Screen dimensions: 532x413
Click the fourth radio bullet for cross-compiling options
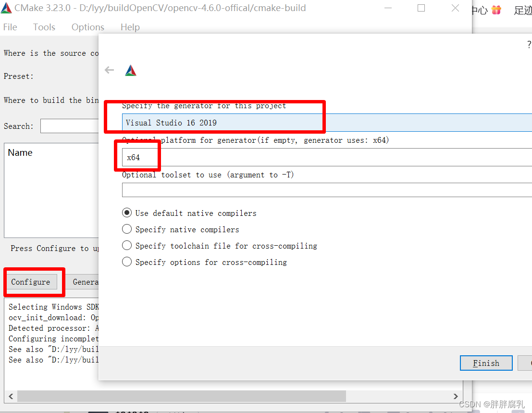click(x=127, y=262)
